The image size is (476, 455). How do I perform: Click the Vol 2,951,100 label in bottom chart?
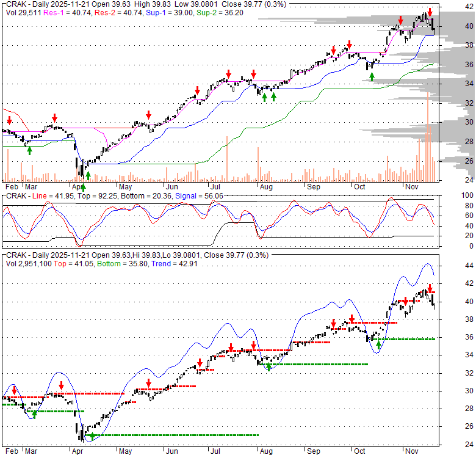pos(29,264)
